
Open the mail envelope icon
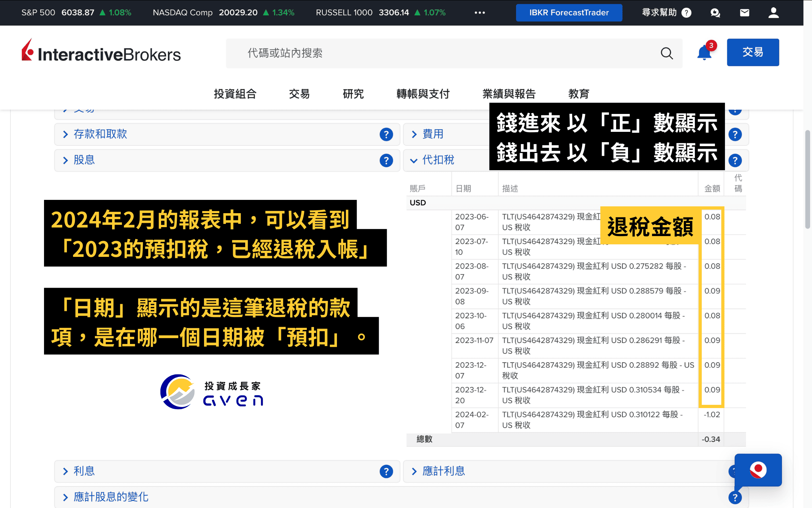click(744, 13)
